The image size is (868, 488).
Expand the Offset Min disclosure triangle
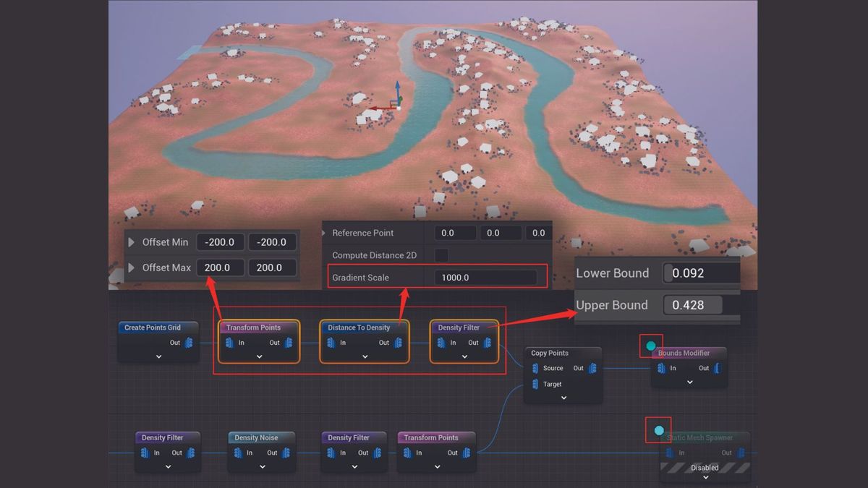(x=132, y=241)
